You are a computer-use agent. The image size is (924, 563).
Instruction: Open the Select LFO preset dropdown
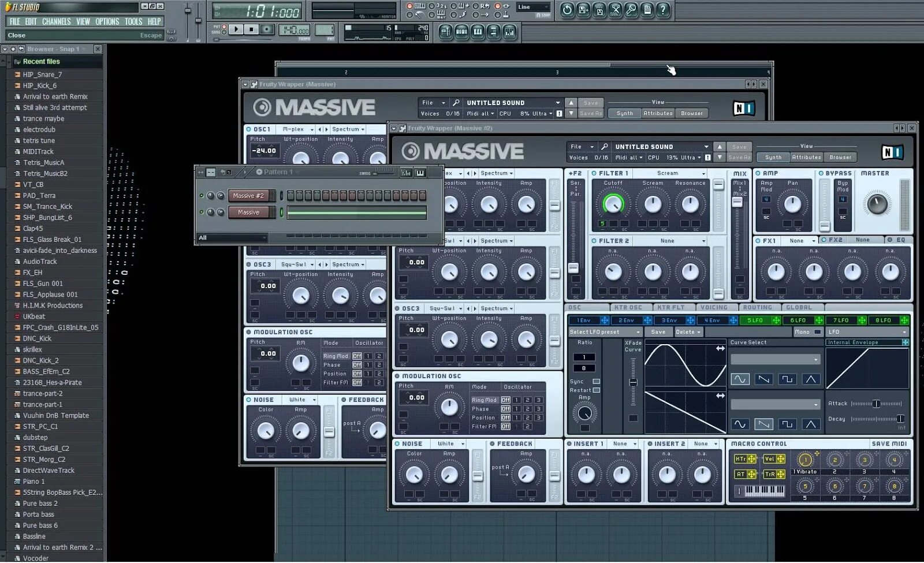point(605,332)
